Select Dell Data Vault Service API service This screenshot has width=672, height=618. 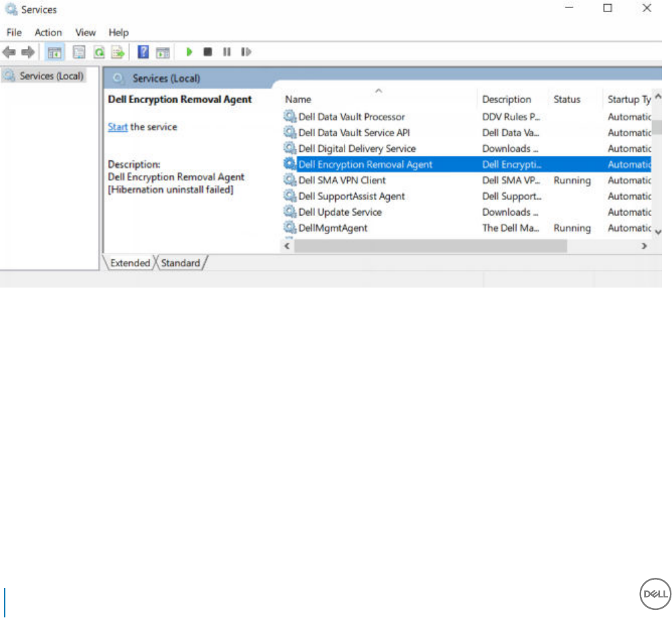pyautogui.click(x=354, y=133)
